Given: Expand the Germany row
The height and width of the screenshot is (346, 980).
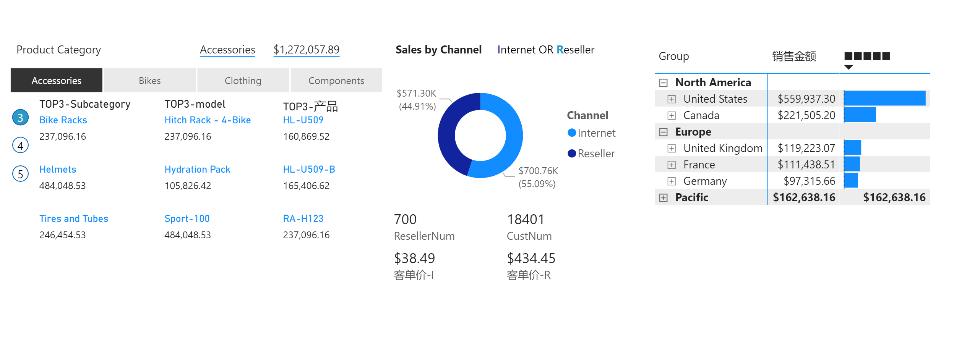Looking at the screenshot, I should click(672, 181).
